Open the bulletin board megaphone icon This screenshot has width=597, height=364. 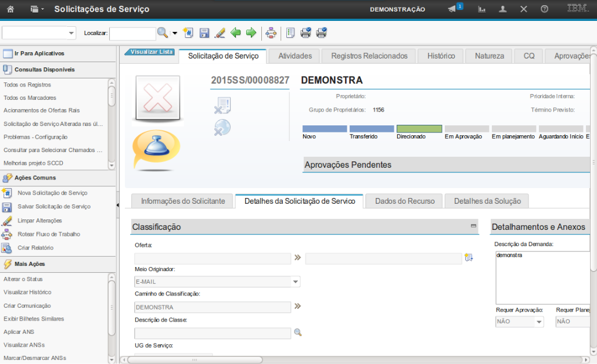click(452, 9)
